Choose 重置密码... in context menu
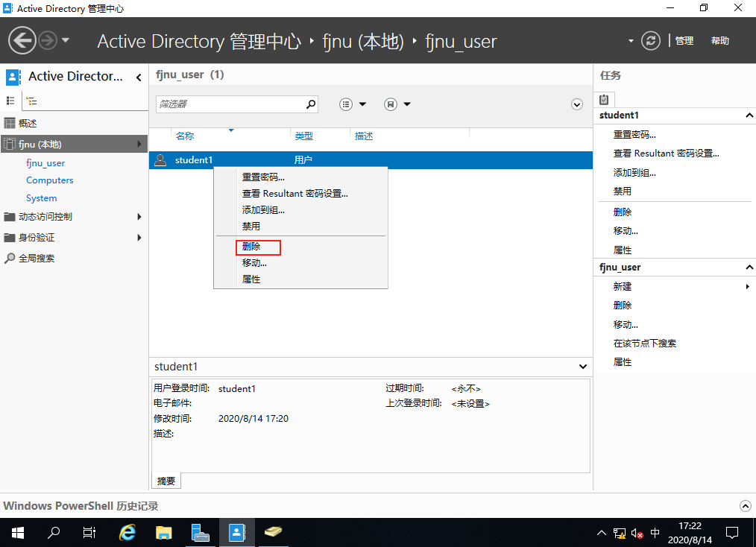756x547 pixels. (x=263, y=177)
